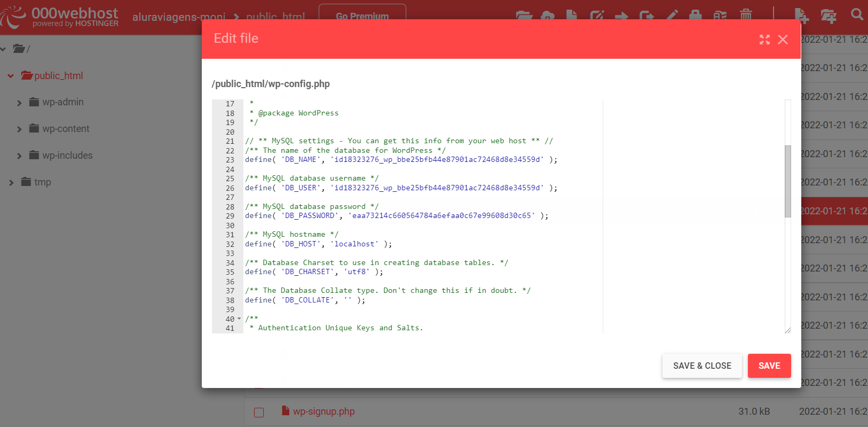
Task: Expand the wp-admin tree chevron
Action: [x=19, y=103]
